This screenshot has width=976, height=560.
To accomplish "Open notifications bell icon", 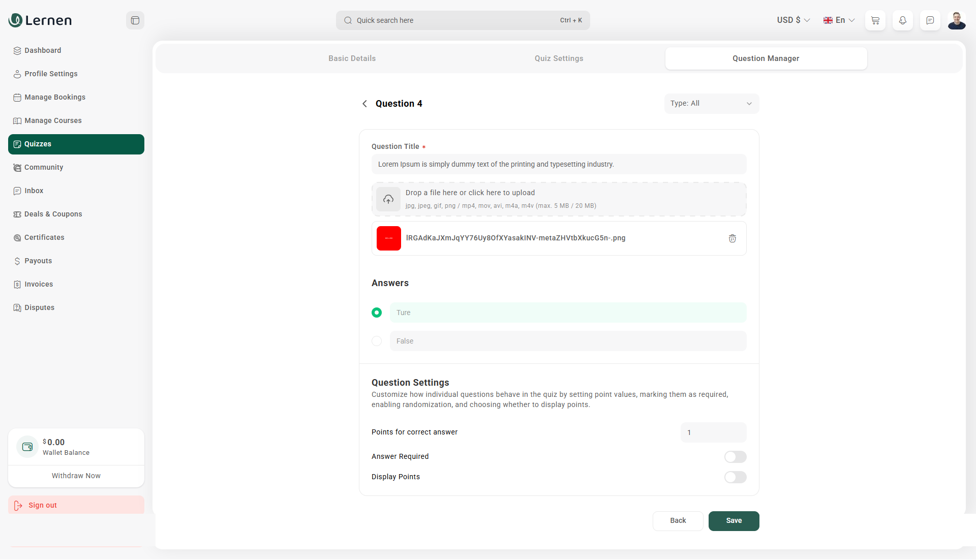I will (903, 20).
